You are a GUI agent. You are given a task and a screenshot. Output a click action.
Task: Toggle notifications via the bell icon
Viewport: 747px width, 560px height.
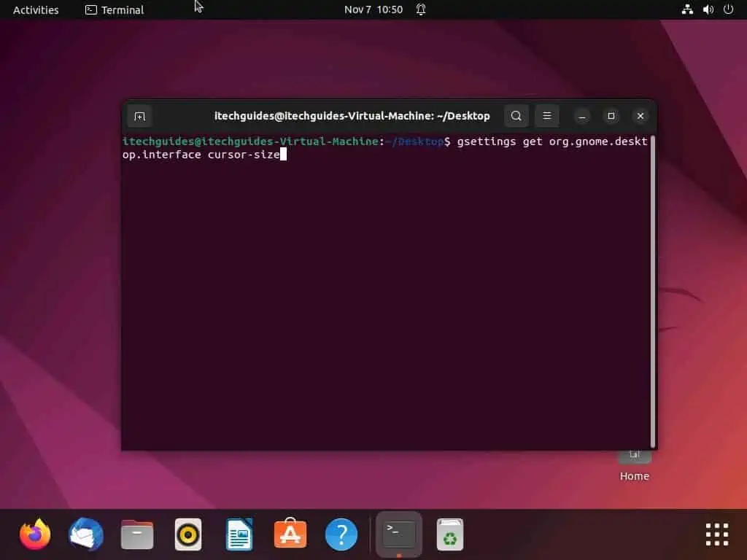pyautogui.click(x=421, y=9)
